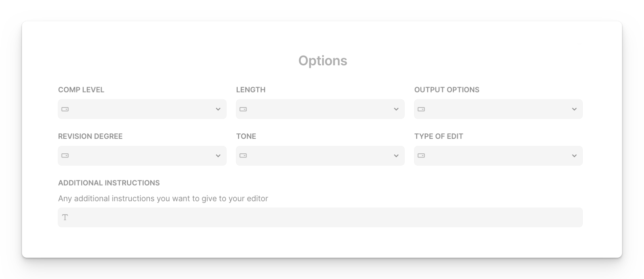Click the select-field icon in Tone
This screenshot has width=644, height=279.
point(243,156)
